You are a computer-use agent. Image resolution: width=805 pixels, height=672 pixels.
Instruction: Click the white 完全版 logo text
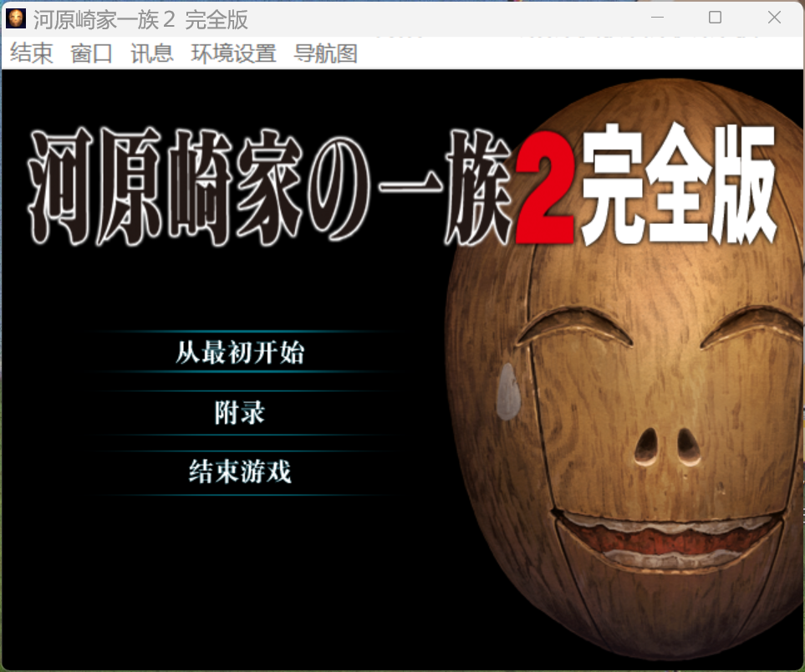click(677, 186)
